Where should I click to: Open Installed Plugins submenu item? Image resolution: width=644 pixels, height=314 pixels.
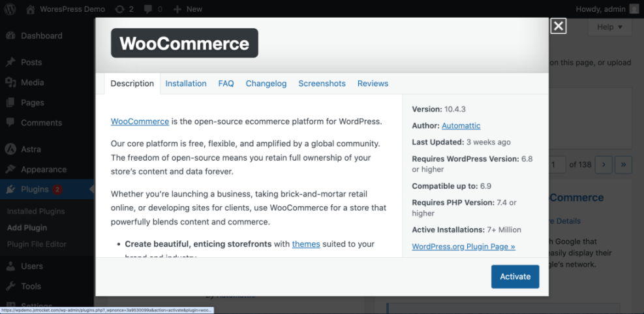[36, 212]
